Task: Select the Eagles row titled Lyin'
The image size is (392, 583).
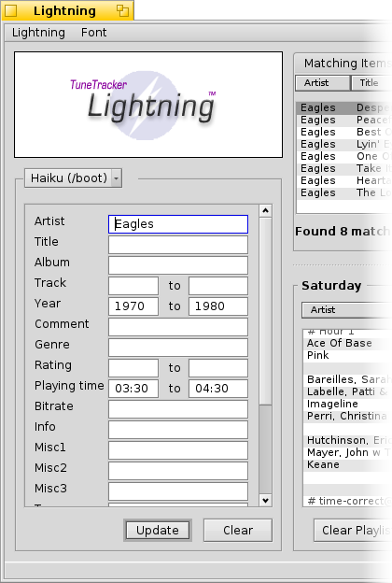Action: tap(344, 144)
